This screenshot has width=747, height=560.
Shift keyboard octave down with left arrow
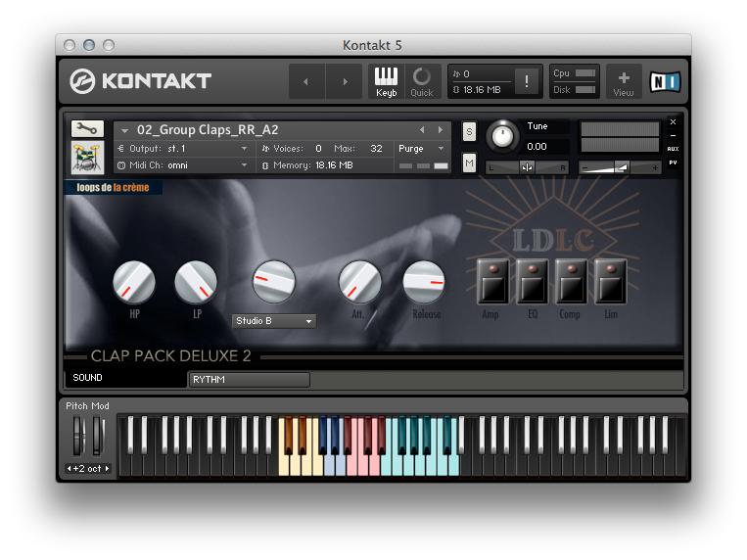coord(70,469)
